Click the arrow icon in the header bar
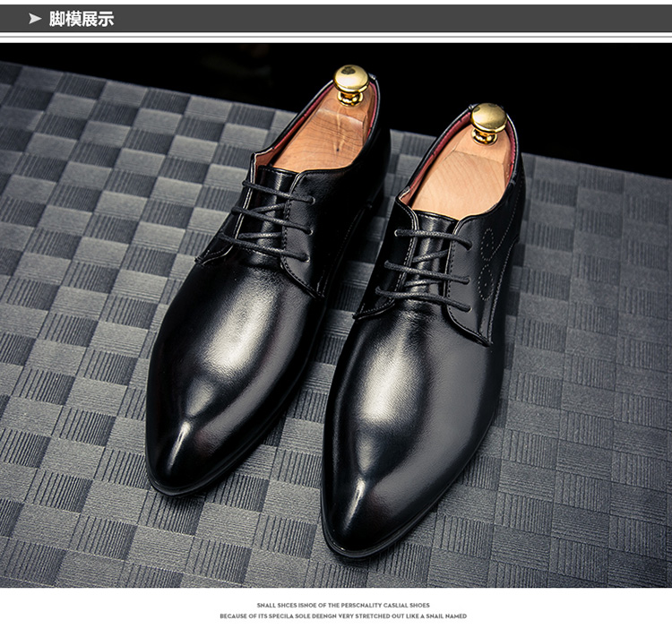This screenshot has height=629, width=672. point(35,18)
